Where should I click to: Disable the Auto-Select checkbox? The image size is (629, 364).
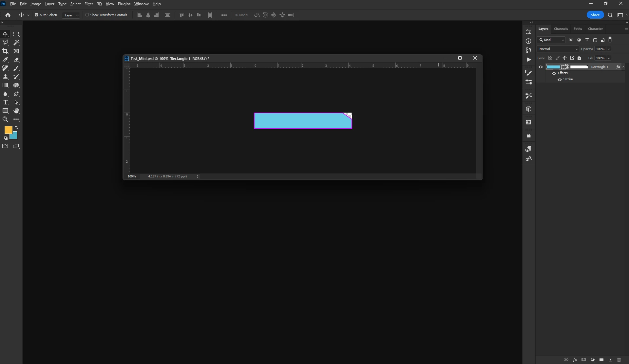(x=36, y=15)
